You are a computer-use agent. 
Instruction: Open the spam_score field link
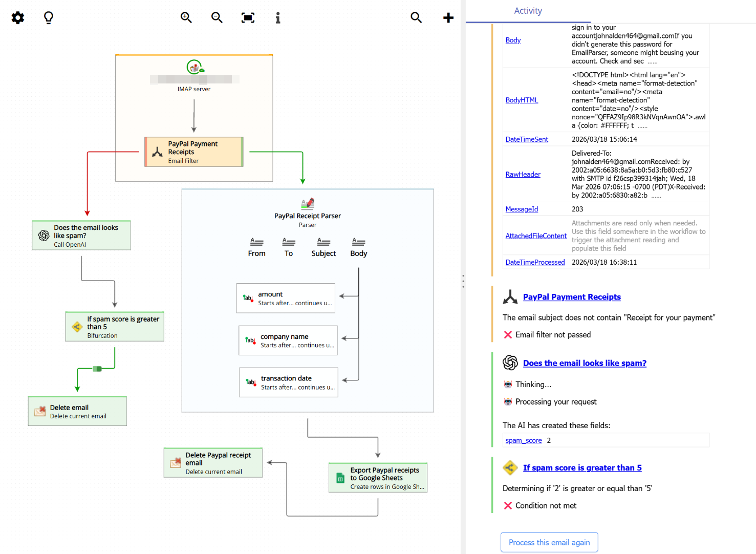pyautogui.click(x=523, y=440)
